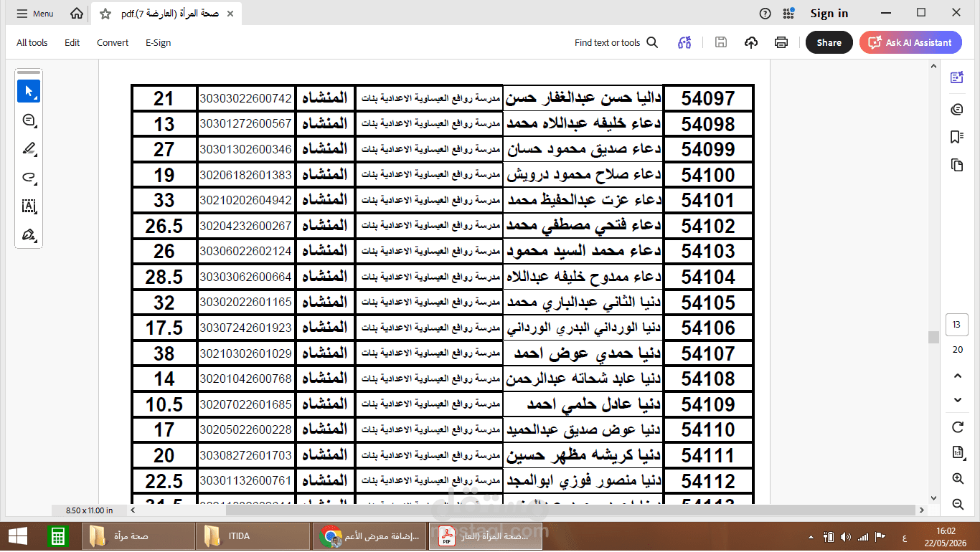This screenshot has width=980, height=552.
Task: Go to the next page arrow
Action: point(957,400)
